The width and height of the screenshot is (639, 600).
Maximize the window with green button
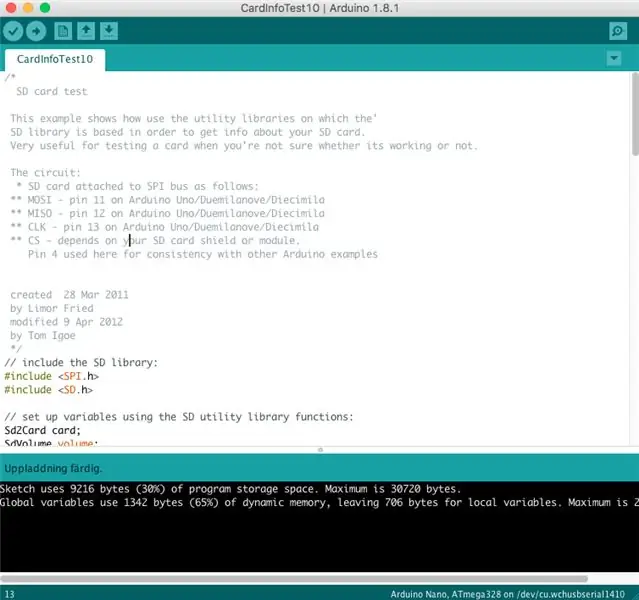45,8
